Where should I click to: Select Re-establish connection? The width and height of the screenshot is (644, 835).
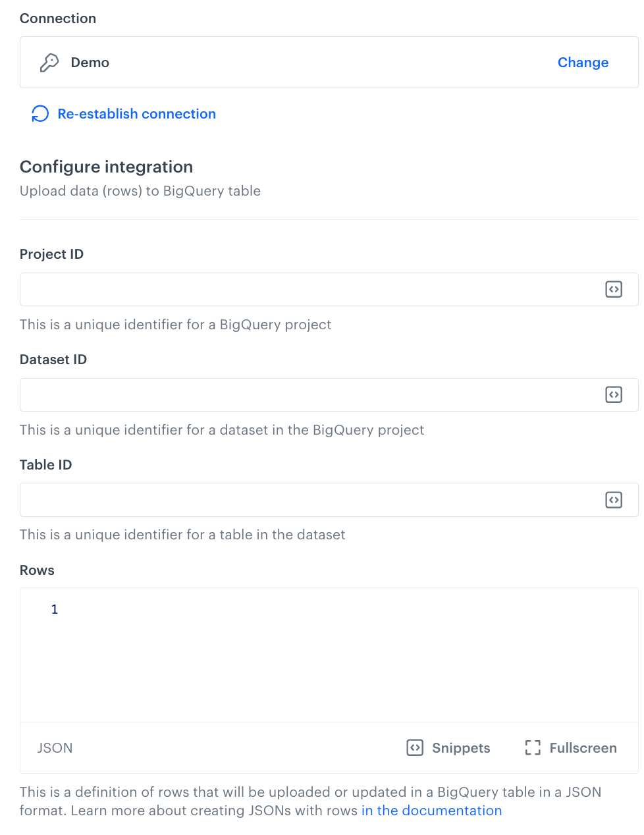(136, 113)
